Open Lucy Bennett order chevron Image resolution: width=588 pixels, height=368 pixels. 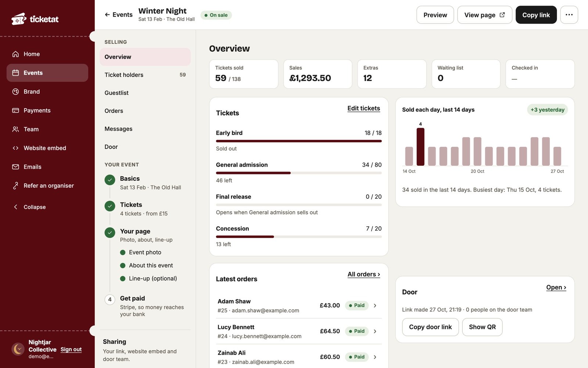coord(375,331)
